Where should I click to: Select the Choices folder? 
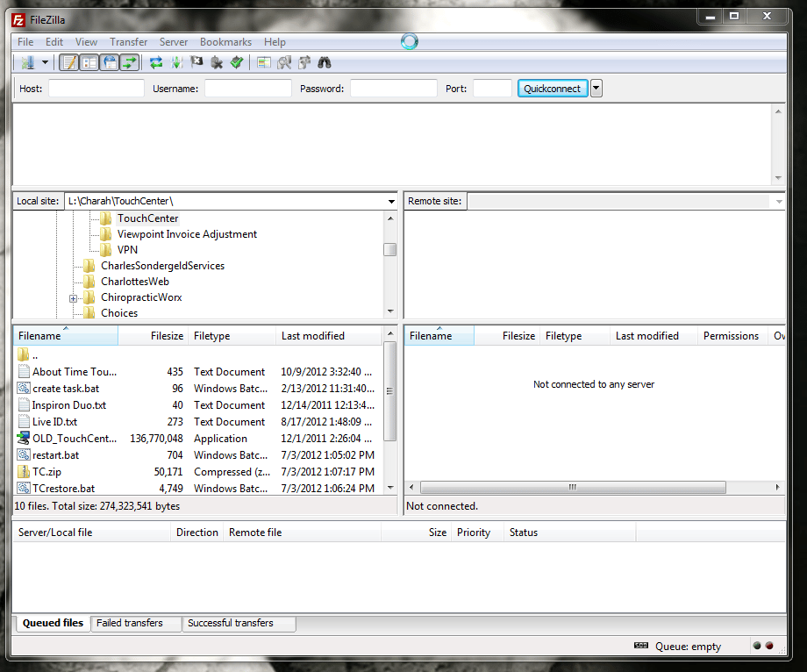(x=119, y=313)
